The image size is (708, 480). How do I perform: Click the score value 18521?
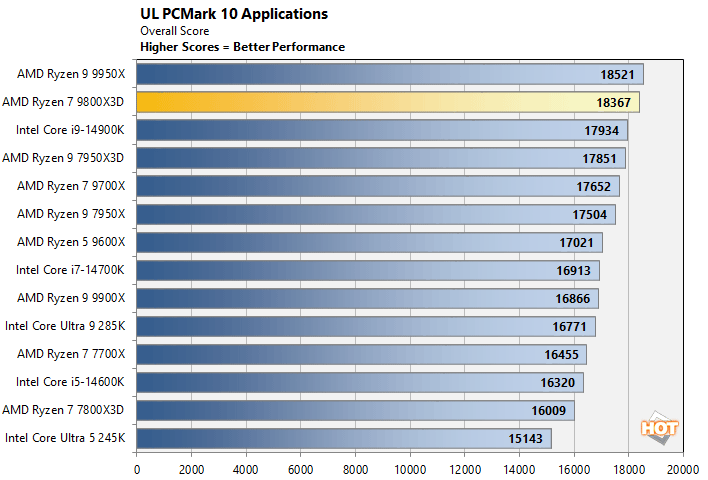[x=617, y=75]
